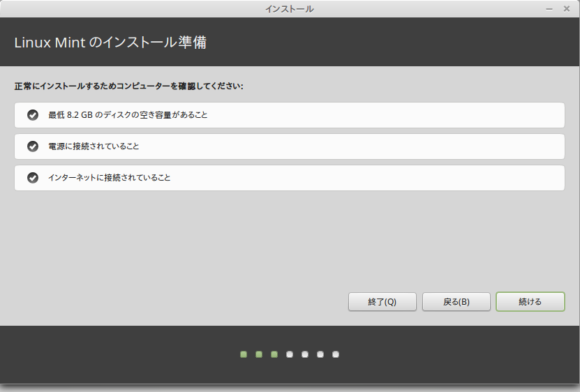Click checkmark icon beside disk space requirement
Viewport: 580px width, 392px height.
(x=33, y=115)
